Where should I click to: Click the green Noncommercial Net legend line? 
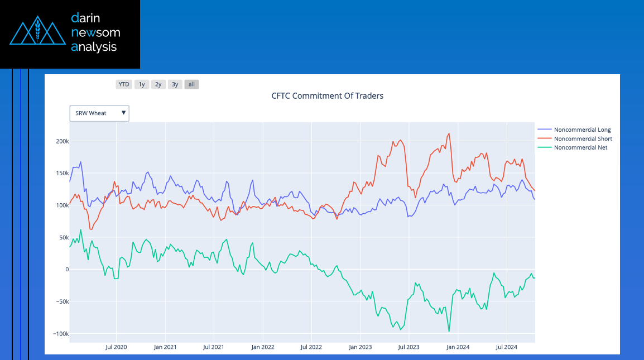(x=543, y=147)
